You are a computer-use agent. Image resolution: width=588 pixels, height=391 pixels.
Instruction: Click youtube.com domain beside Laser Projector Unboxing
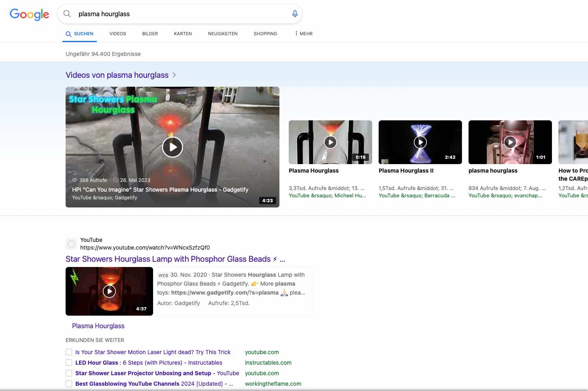(262, 373)
